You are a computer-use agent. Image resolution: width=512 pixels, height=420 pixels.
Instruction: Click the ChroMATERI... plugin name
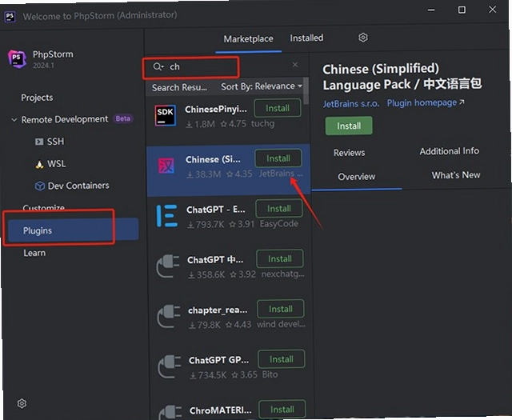tap(221, 410)
